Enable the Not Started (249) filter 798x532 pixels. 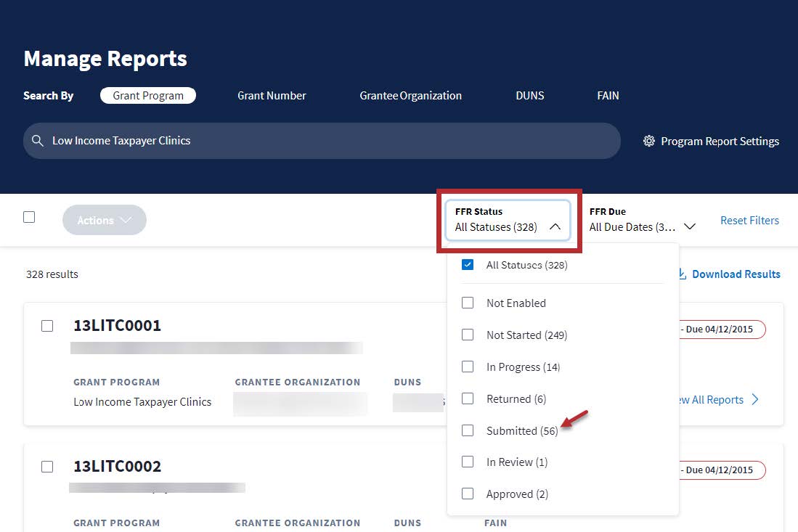coord(468,335)
